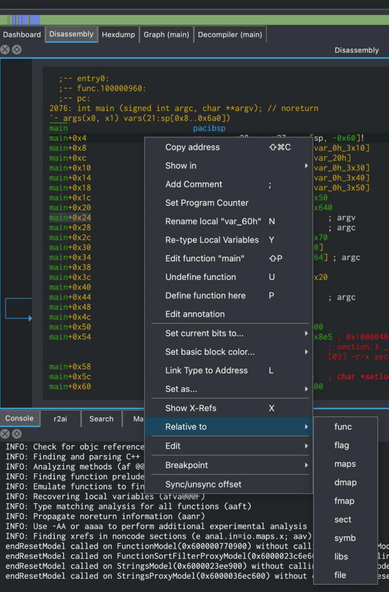Select Rename local "var_60h"
Viewport: 389px width, 592px height.
pyautogui.click(x=228, y=221)
